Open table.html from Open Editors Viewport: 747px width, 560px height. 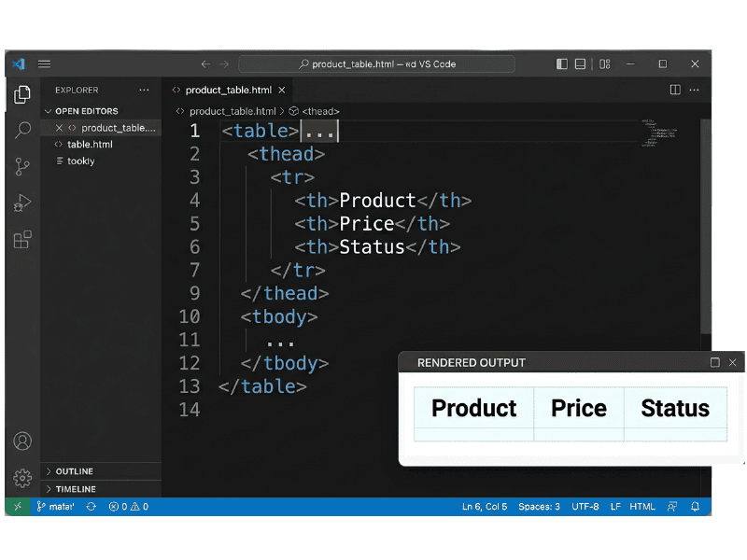click(90, 145)
